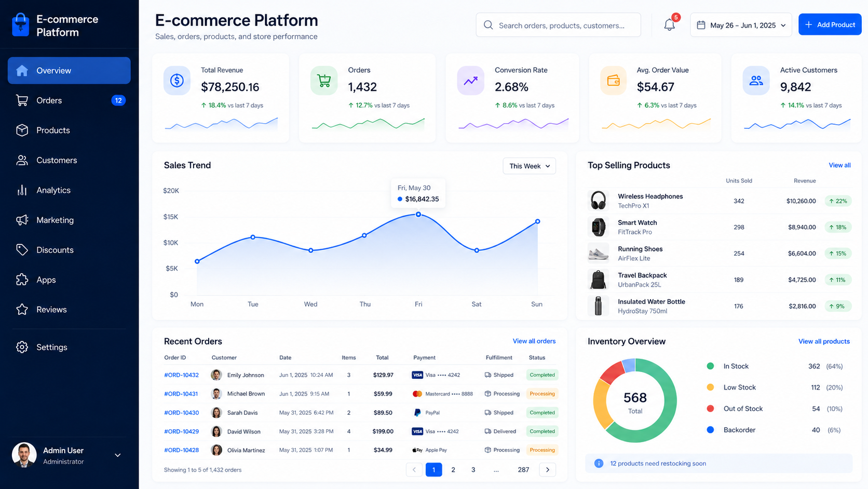Open Analytics in the sidebar
The width and height of the screenshot is (868, 489).
point(69,190)
